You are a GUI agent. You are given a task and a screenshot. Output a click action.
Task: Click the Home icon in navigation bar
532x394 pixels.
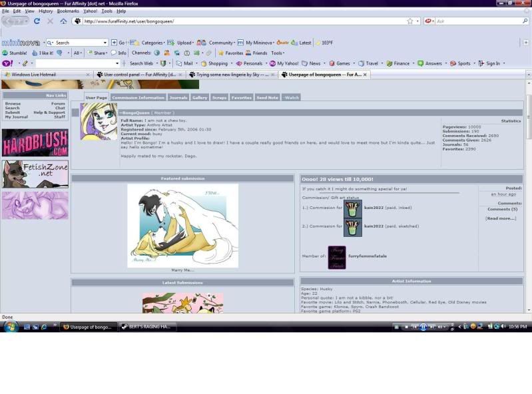click(63, 21)
